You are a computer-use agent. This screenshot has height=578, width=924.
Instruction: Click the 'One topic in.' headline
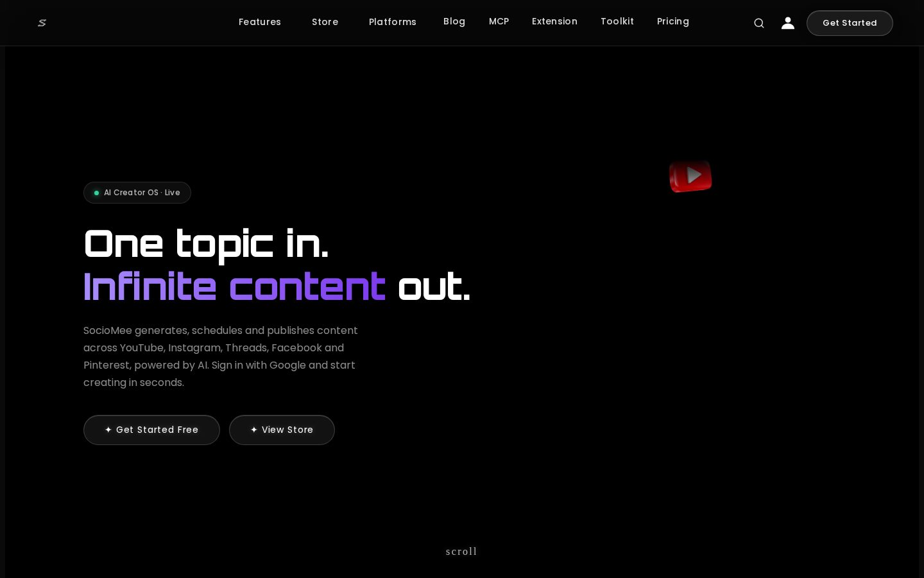[x=206, y=245]
